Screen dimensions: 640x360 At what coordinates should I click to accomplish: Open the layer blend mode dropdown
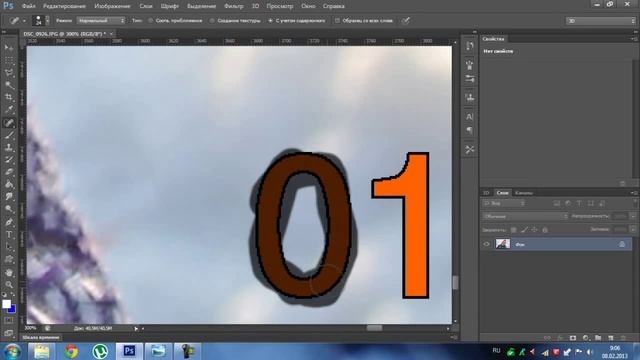tap(525, 216)
